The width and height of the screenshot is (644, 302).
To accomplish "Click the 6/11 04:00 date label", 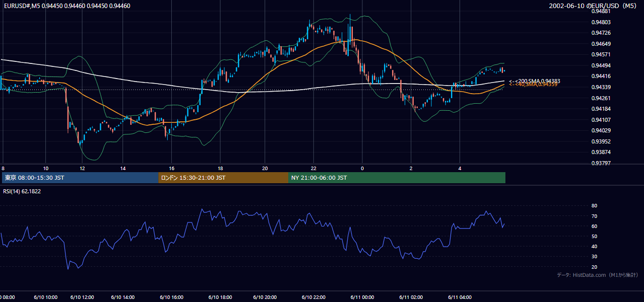I will coord(460,297).
